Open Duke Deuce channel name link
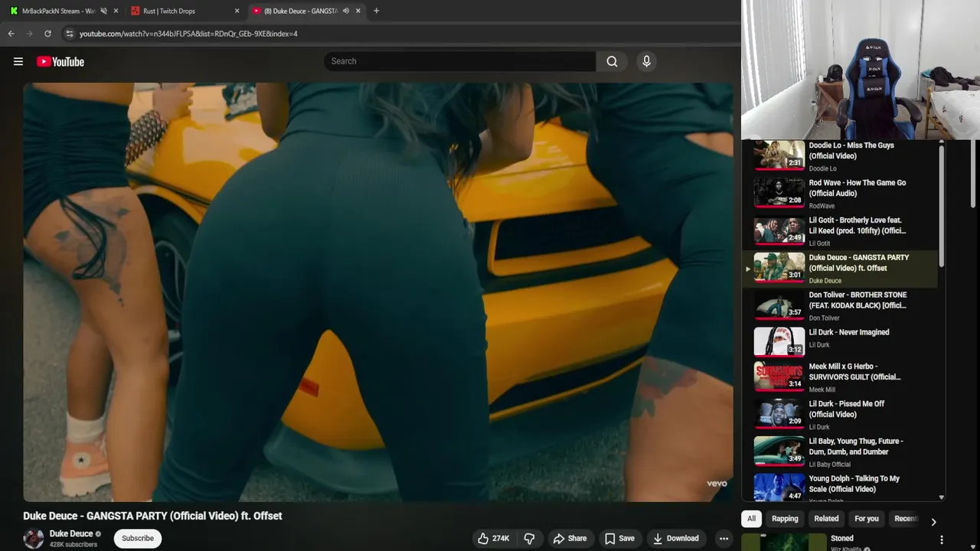980x551 pixels. pyautogui.click(x=71, y=533)
